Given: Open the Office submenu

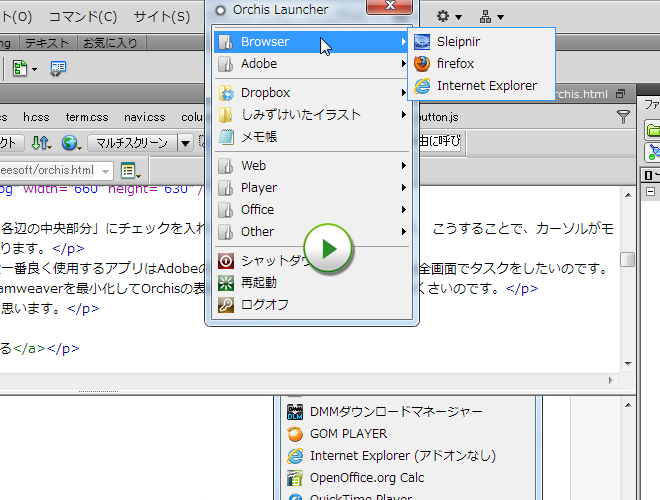Looking at the screenshot, I should coord(311,210).
